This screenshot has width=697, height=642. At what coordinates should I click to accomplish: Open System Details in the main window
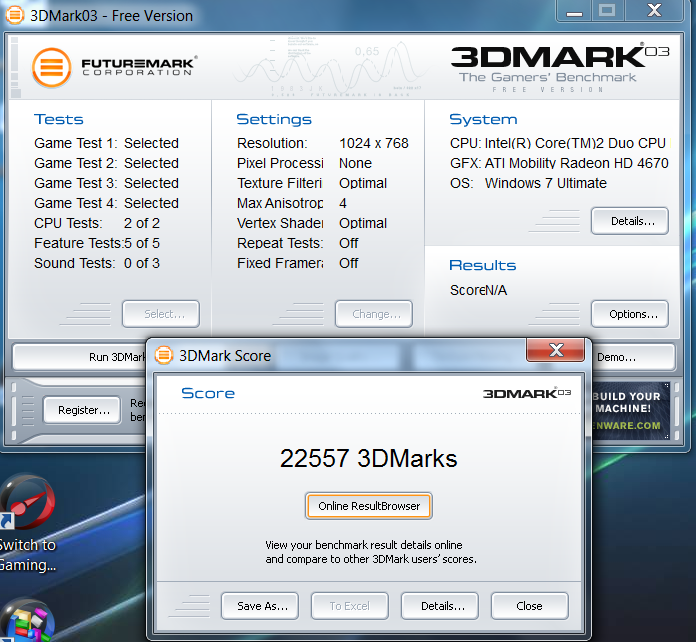point(630,221)
